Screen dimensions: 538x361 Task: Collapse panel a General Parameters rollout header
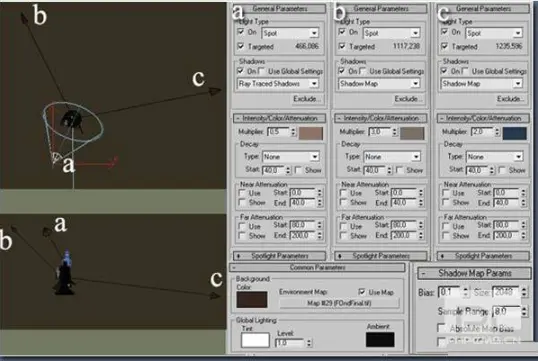click(280, 9)
